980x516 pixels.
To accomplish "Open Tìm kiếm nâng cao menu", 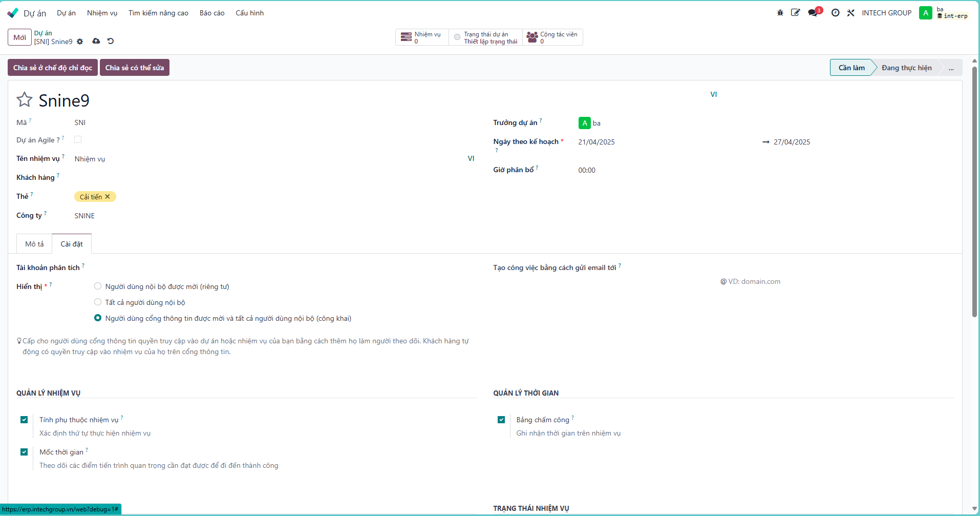I will (158, 13).
